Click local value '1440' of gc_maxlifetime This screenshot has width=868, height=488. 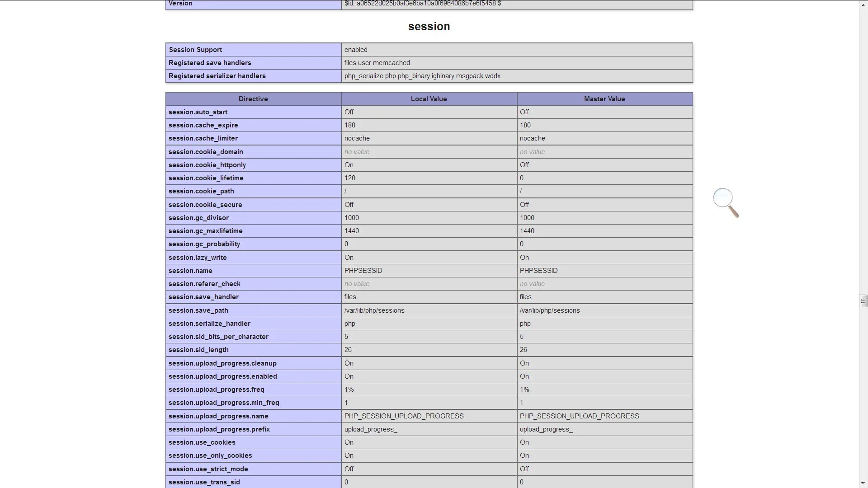tap(351, 231)
